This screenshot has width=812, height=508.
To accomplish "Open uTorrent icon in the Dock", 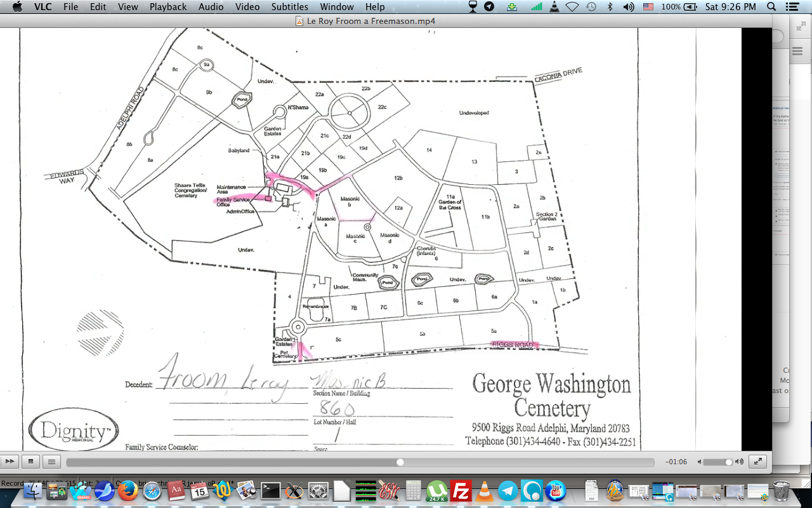I will [436, 491].
